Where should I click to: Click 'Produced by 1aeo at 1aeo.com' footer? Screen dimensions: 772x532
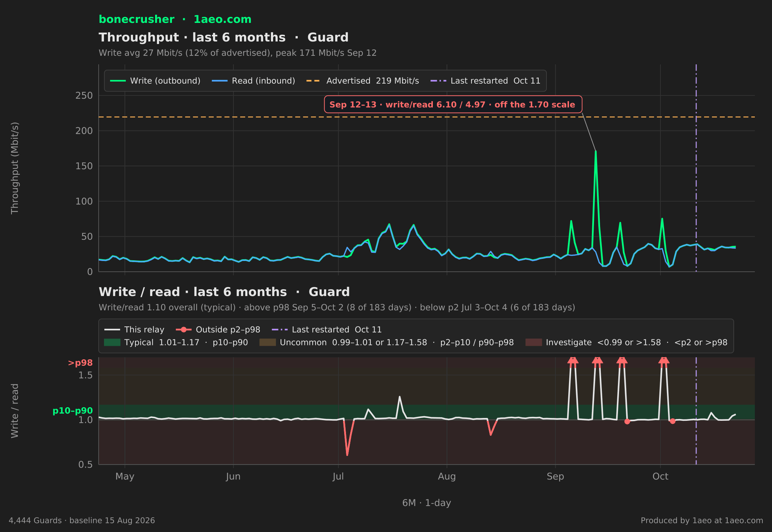tap(702, 521)
